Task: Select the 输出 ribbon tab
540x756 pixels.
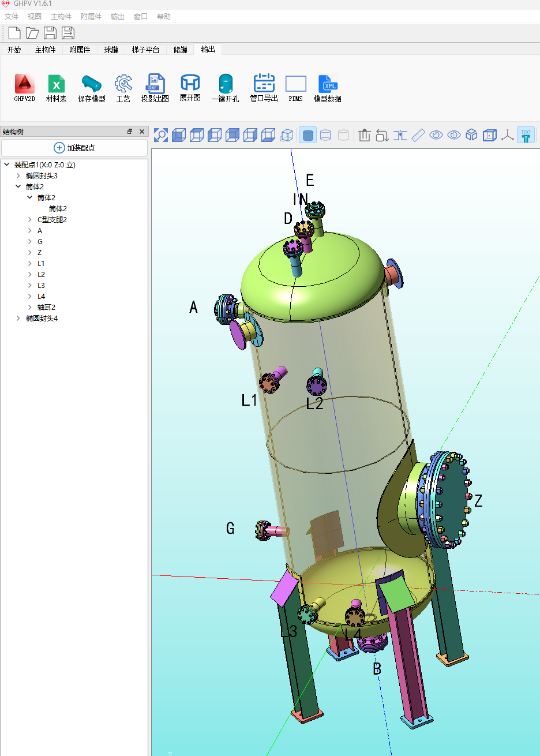Action: (208, 50)
